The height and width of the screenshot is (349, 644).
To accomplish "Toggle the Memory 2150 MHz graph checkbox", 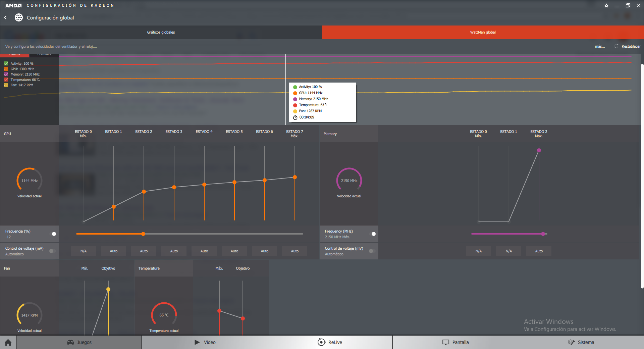I will click(6, 74).
